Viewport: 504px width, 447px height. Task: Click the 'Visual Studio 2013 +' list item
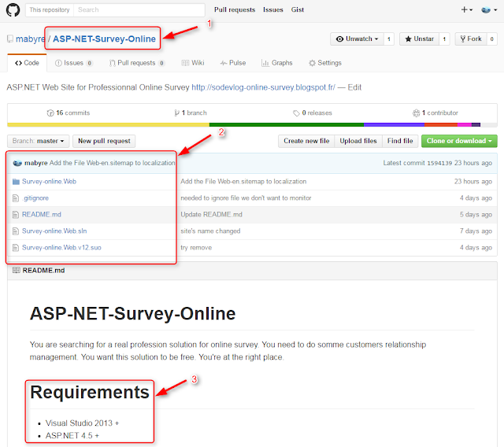pos(82,423)
